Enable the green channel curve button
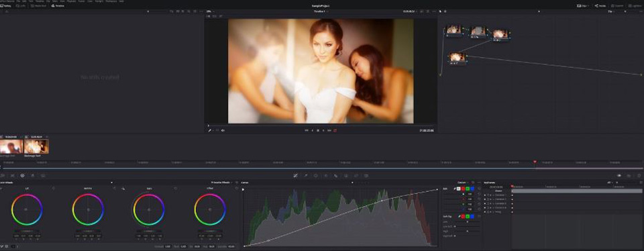 pos(468,189)
